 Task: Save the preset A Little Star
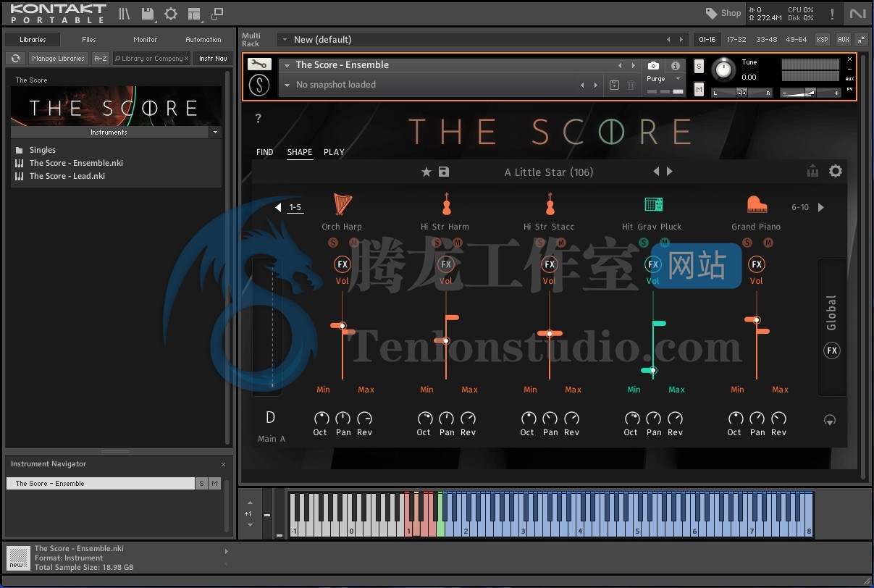click(x=444, y=172)
